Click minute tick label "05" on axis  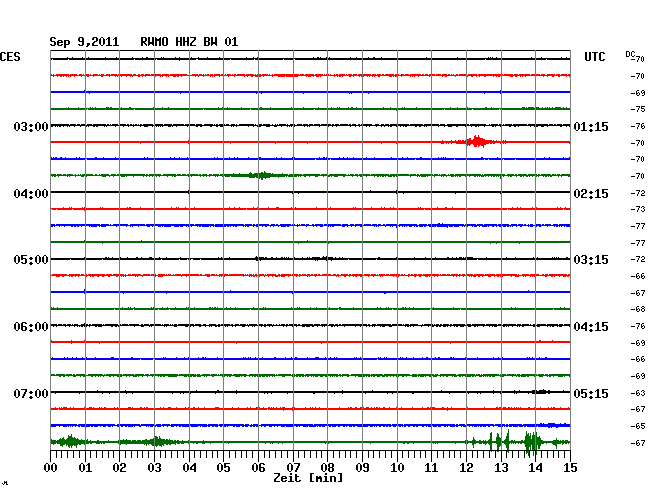coord(223,467)
